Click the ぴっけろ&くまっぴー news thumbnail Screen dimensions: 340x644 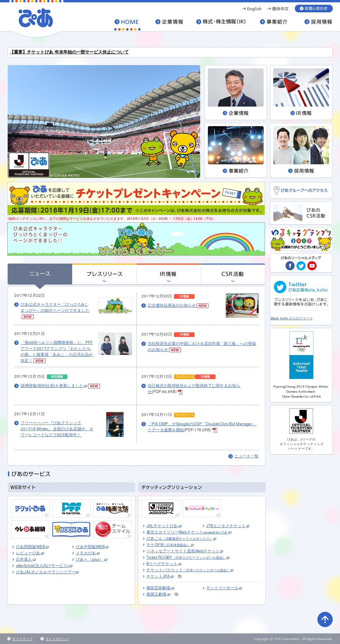point(115,305)
